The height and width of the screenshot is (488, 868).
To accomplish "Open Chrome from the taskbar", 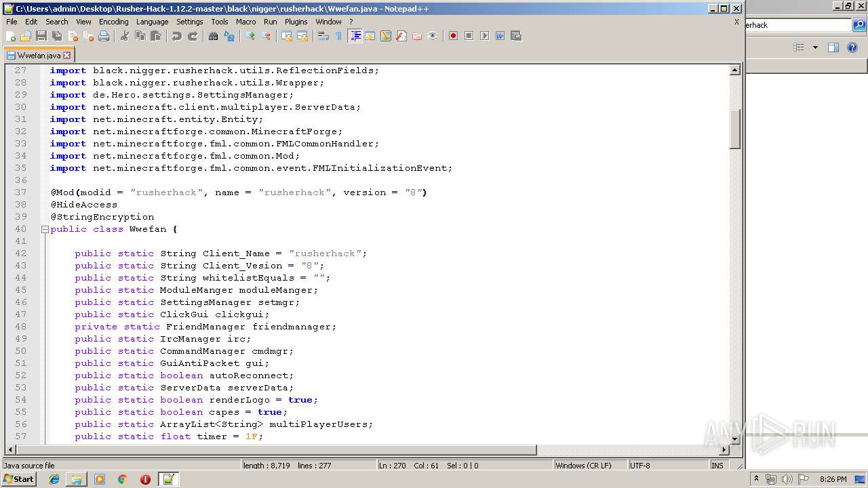I will pos(123,479).
